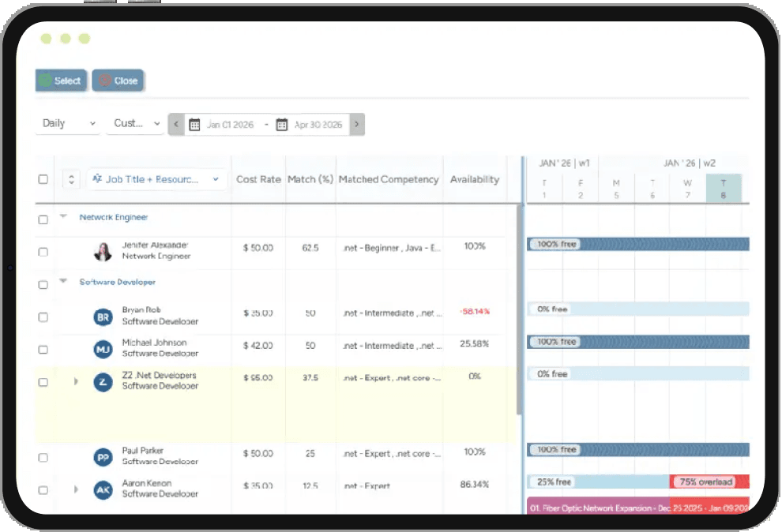Expand the Aaron Kenon row
This screenshot has width=782, height=532.
(76, 489)
